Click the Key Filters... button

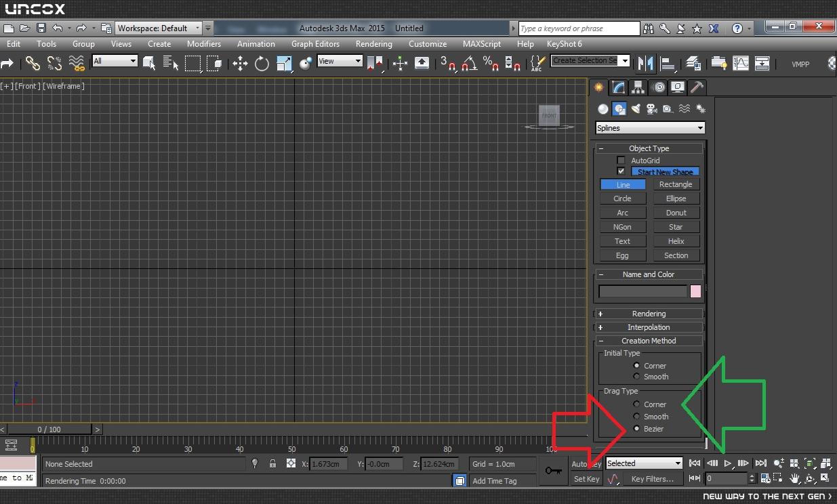click(x=653, y=479)
